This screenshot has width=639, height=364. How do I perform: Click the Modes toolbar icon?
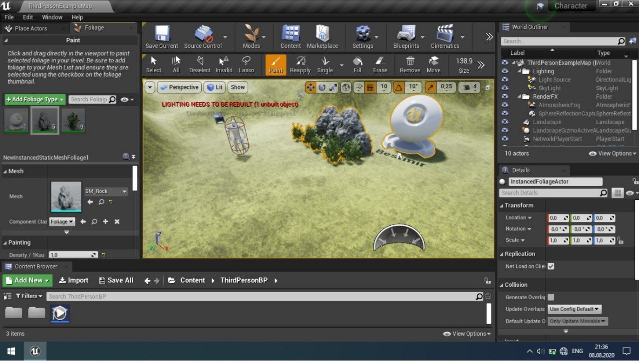[251, 37]
